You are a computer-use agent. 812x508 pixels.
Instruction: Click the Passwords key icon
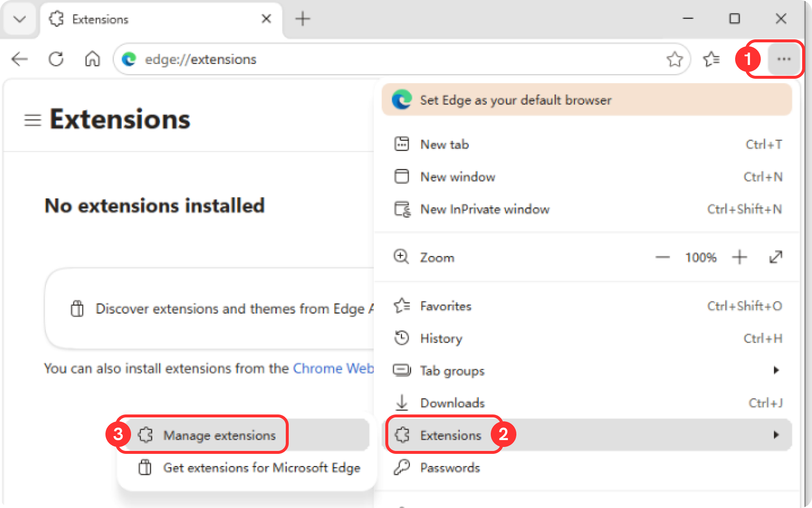tap(402, 467)
